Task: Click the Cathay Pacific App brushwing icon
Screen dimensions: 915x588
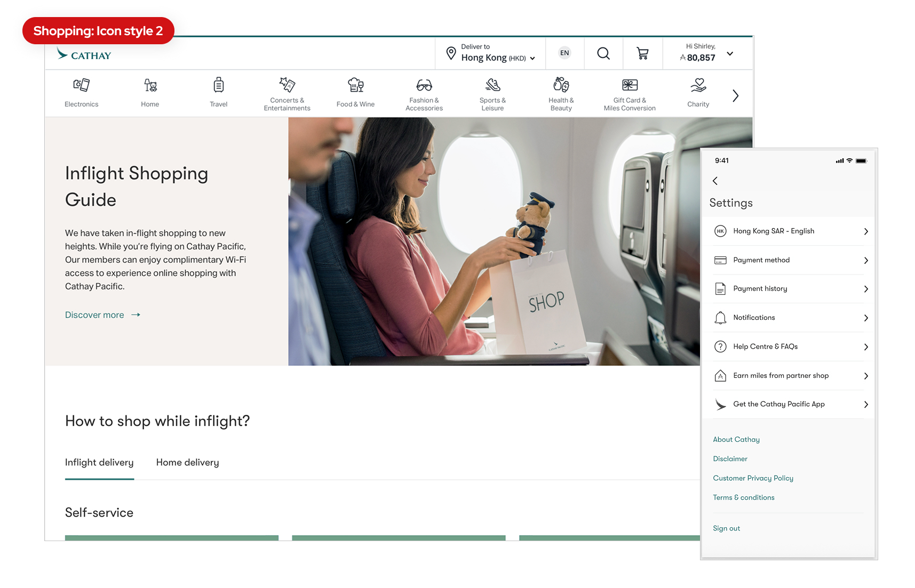Action: pyautogui.click(x=720, y=405)
